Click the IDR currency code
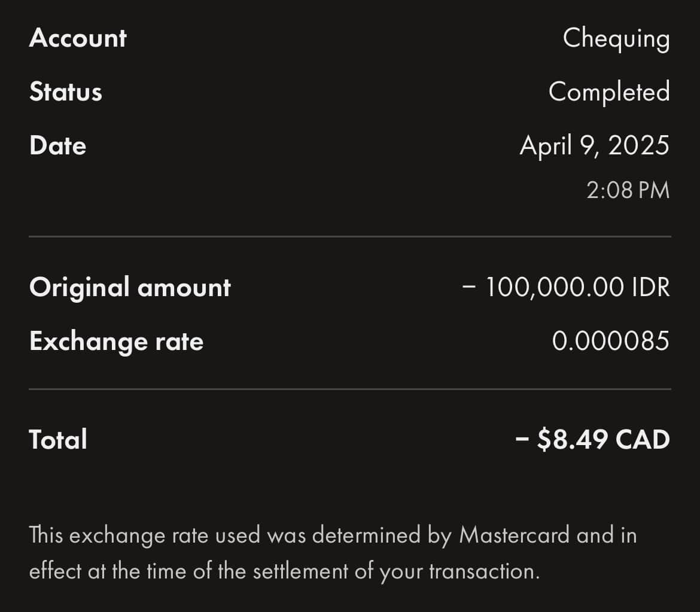700x612 pixels. 651,287
